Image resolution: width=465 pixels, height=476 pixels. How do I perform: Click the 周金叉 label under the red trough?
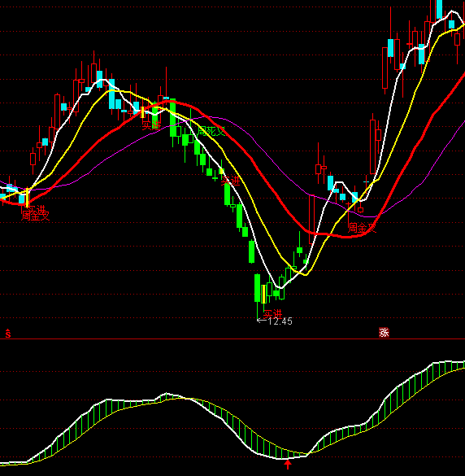coord(362,228)
